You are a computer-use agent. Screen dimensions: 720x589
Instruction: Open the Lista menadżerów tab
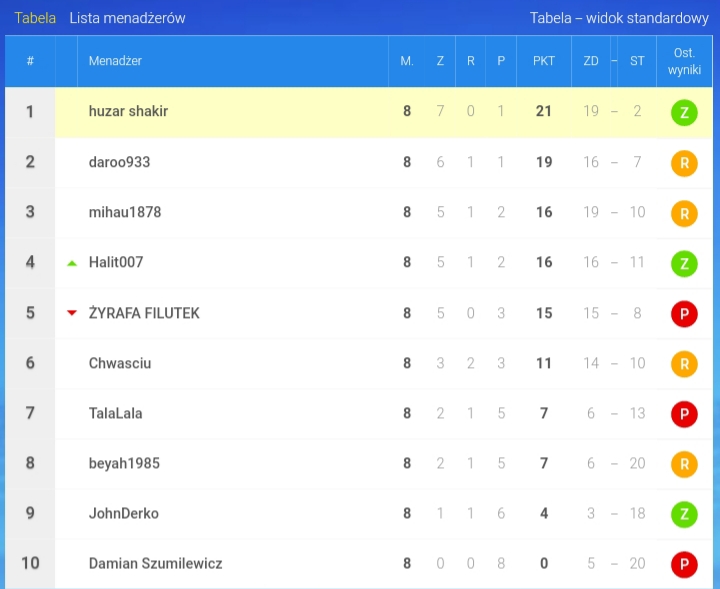pyautogui.click(x=127, y=18)
